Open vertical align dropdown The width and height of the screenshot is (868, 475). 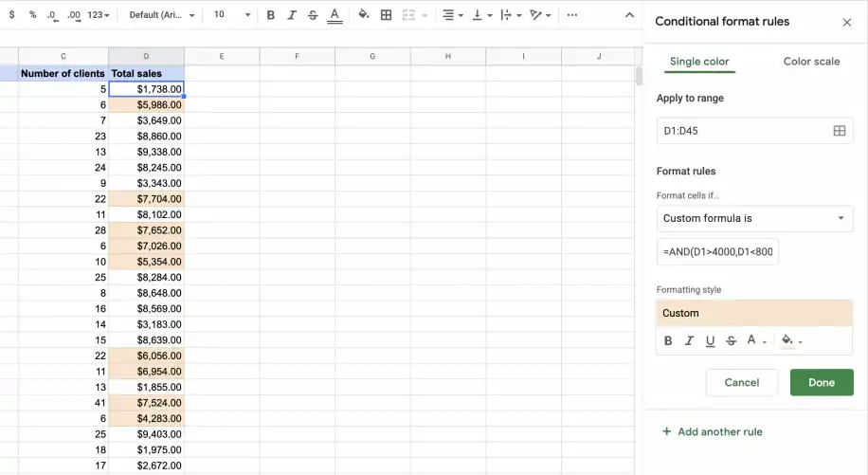(x=482, y=15)
